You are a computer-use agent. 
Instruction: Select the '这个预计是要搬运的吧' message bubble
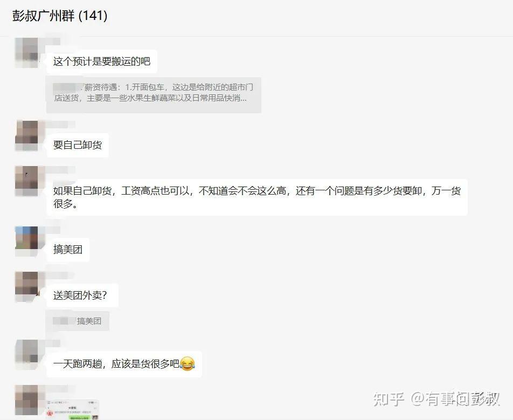(102, 61)
